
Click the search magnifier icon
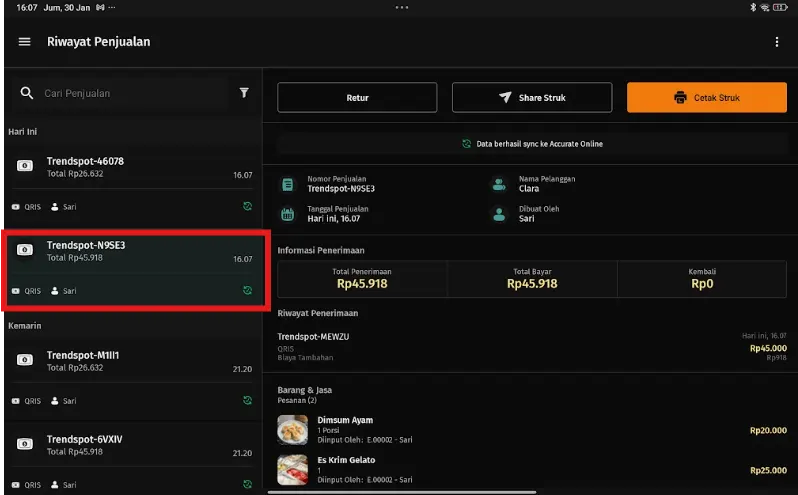click(x=27, y=93)
